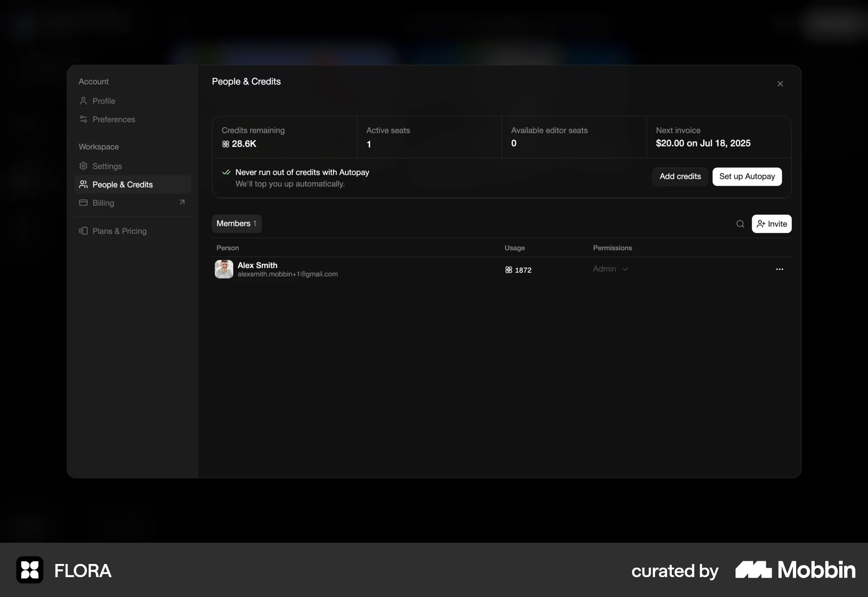
Task: Click the Billing external link arrow icon
Action: (182, 202)
